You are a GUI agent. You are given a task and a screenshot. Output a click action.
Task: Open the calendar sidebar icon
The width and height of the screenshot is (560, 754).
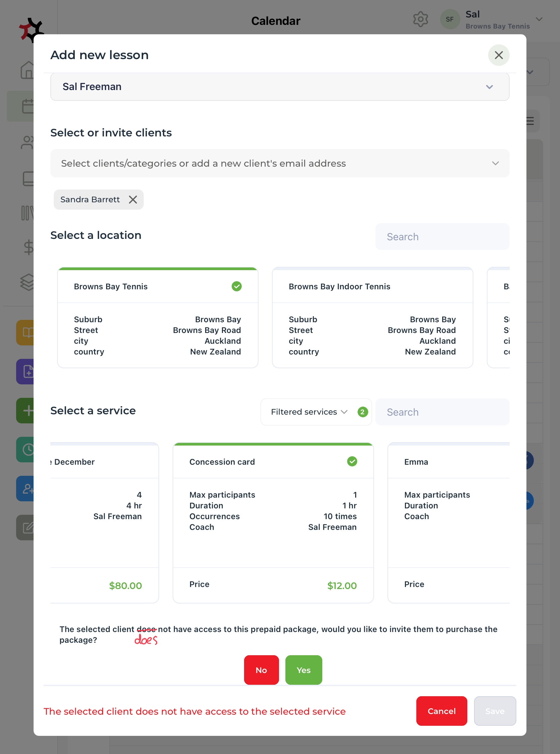[x=27, y=106]
